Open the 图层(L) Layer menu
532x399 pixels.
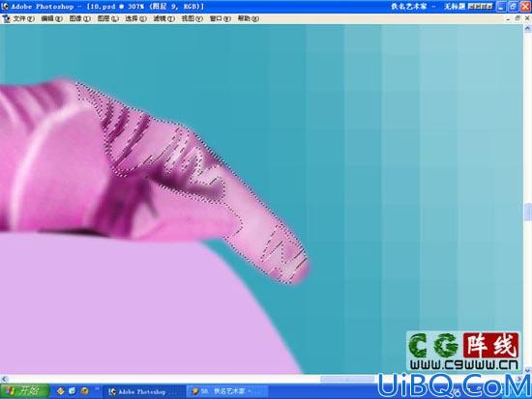[108, 18]
